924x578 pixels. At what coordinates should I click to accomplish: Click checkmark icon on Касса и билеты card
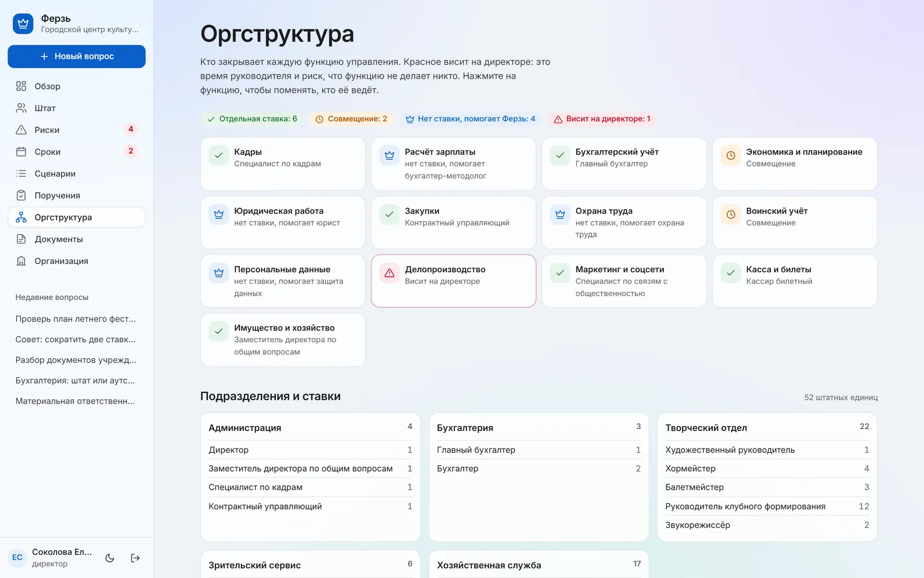731,273
